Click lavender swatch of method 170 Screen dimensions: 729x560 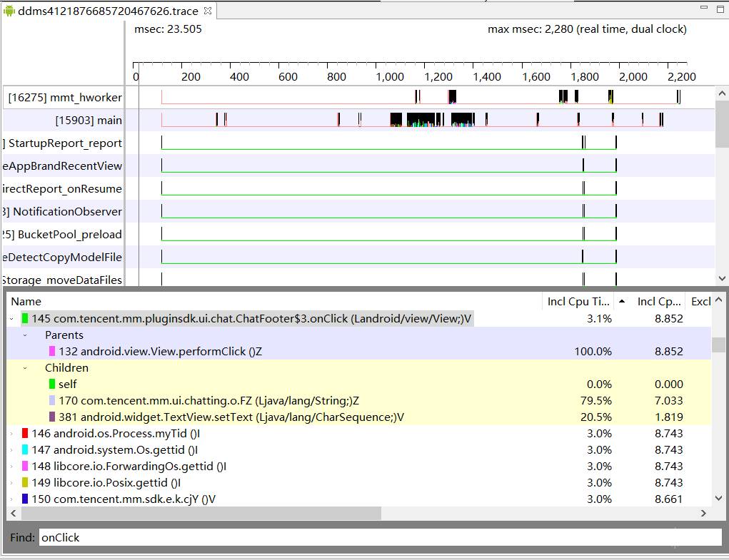click(52, 400)
